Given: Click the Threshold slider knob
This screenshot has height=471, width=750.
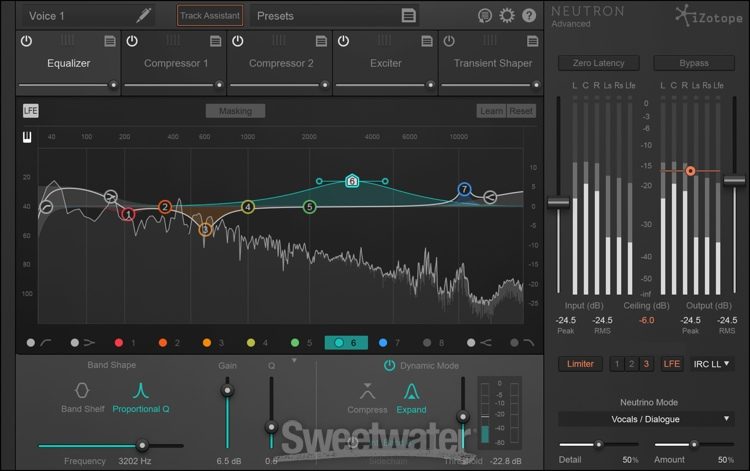Looking at the screenshot, I should pos(463,416).
